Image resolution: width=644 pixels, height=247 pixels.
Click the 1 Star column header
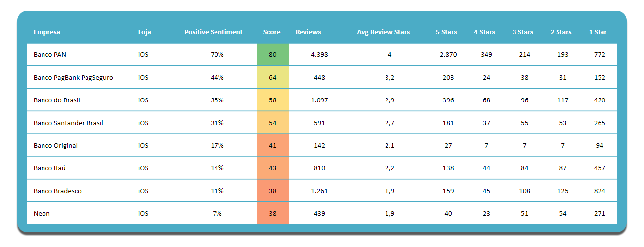[598, 32]
